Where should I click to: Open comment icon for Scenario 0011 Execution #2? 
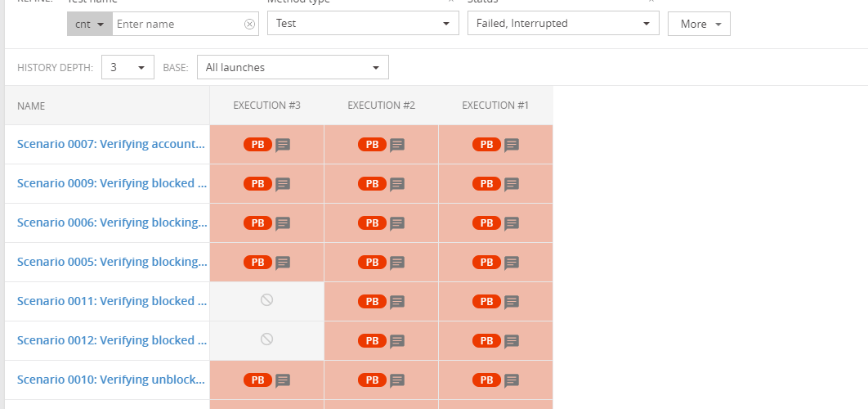click(397, 303)
